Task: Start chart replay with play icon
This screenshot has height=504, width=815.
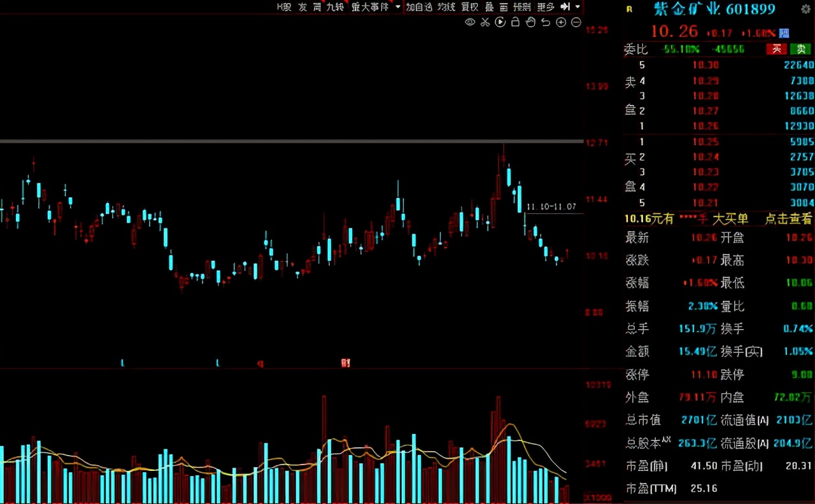Action: tap(500, 22)
